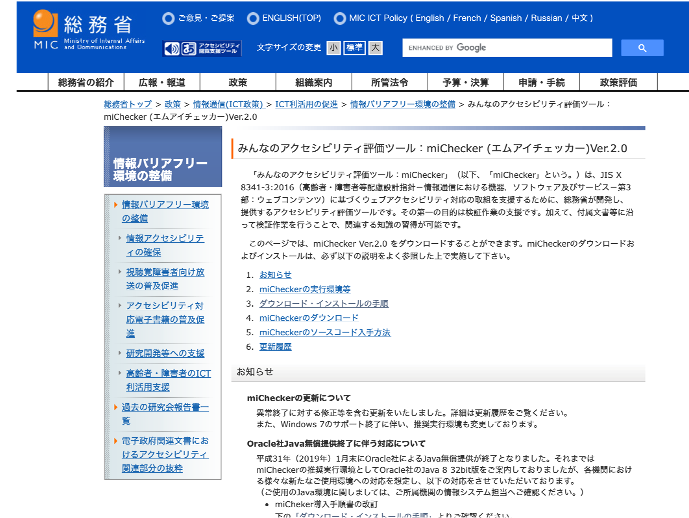689x518 pixels.
Task: Jump to miCheckerのソースコード入手方法 section
Action: (x=325, y=332)
